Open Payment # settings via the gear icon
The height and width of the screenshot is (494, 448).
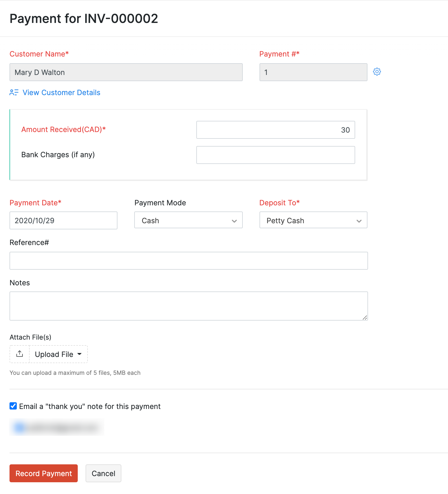(x=377, y=72)
